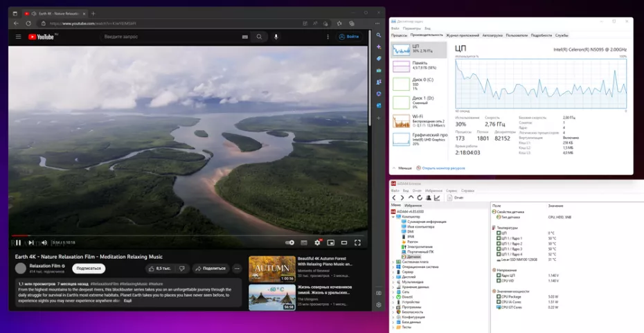The height and width of the screenshot is (333, 644).
Task: Click the AIDA64 back arrow icon
Action: [x=394, y=198]
